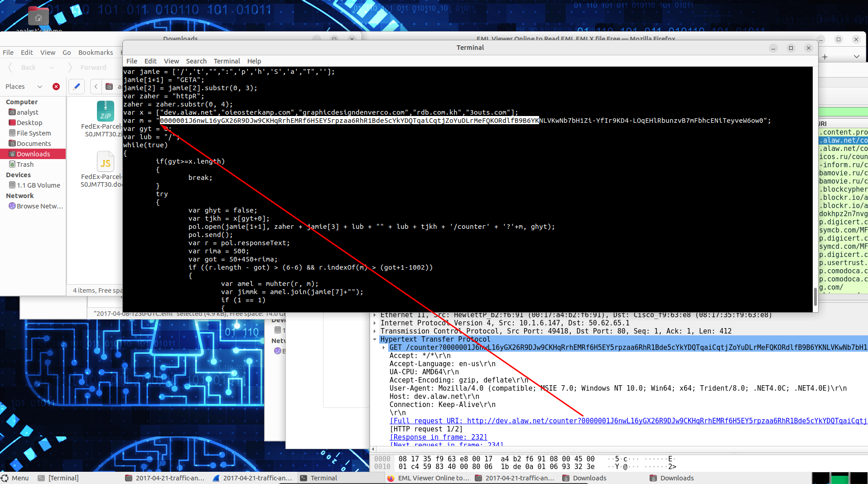This screenshot has width=868, height=484.
Task: Click the pencil edit-location icon in file manager
Action: (x=77, y=87)
